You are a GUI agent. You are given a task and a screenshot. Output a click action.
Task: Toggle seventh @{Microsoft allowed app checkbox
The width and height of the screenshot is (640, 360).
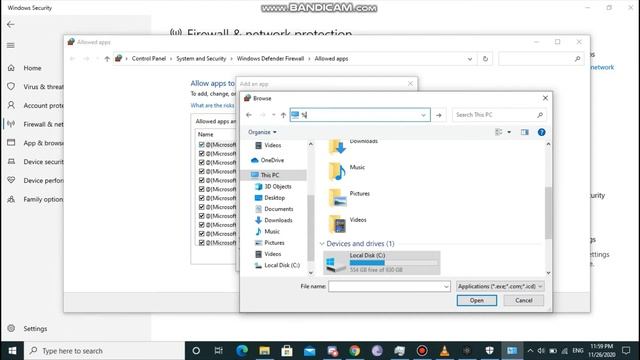(x=202, y=198)
